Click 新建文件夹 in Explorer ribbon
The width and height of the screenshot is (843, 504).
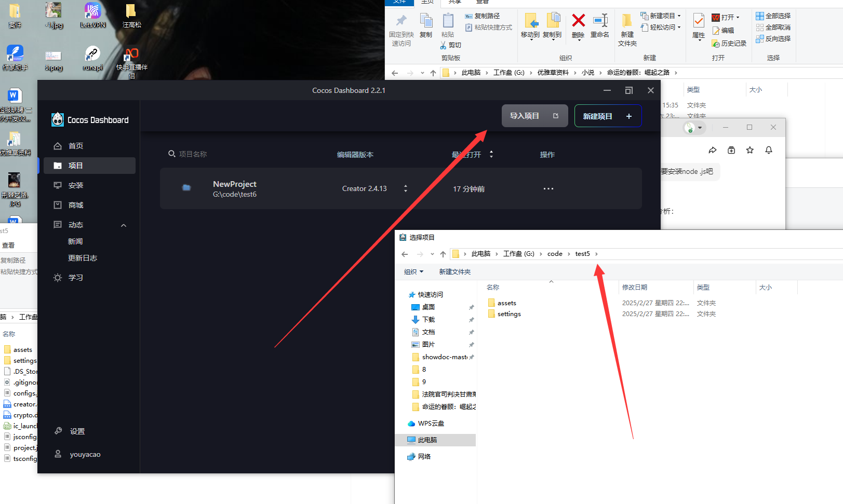click(627, 30)
